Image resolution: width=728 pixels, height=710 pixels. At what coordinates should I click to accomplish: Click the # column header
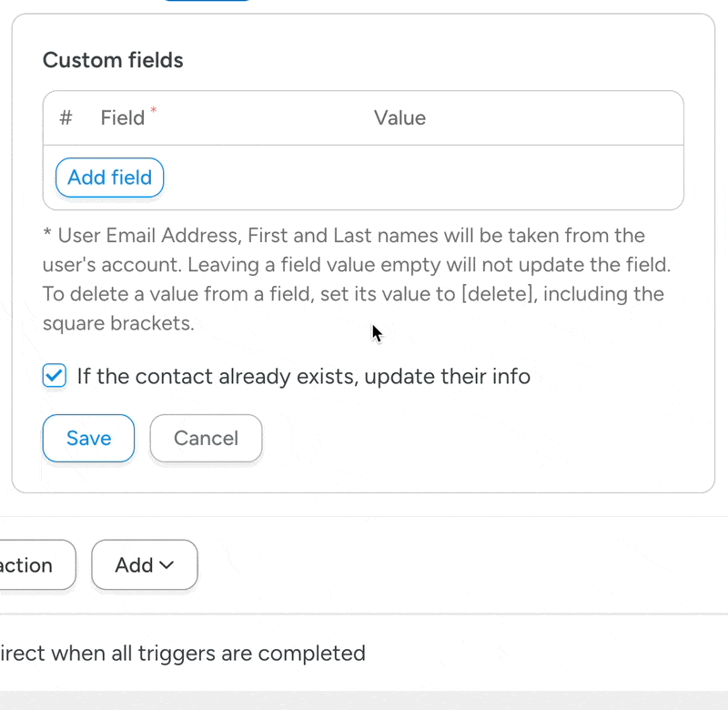(x=66, y=117)
